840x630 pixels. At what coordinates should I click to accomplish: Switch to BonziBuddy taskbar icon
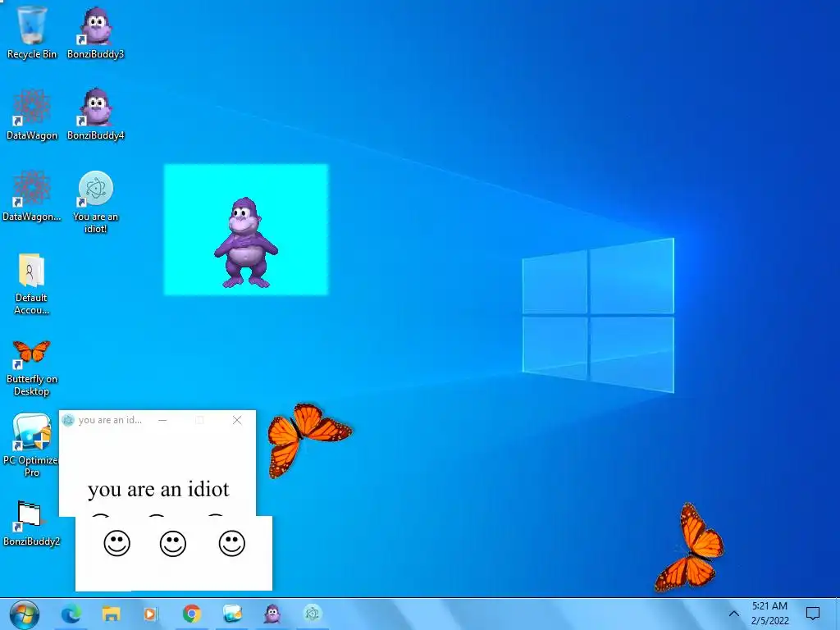click(x=272, y=614)
